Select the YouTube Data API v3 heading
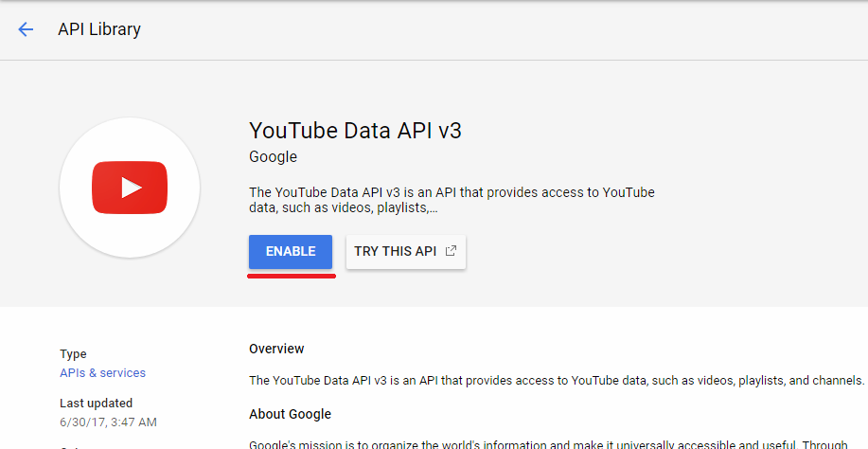This screenshot has width=868, height=449. (355, 131)
